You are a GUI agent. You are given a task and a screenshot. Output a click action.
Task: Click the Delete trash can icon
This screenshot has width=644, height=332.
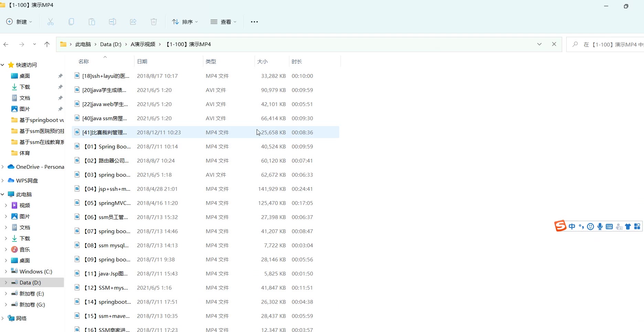(154, 22)
